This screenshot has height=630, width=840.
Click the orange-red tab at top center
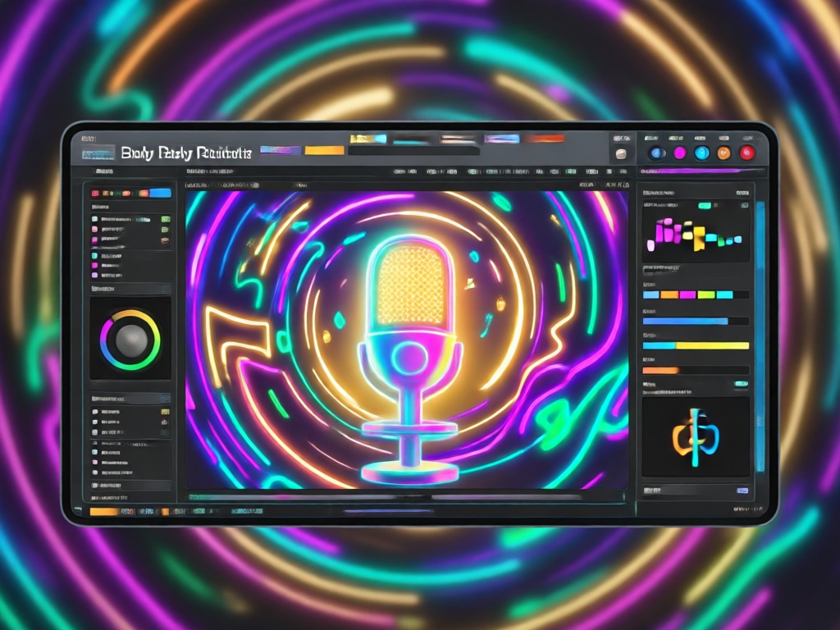(x=545, y=139)
